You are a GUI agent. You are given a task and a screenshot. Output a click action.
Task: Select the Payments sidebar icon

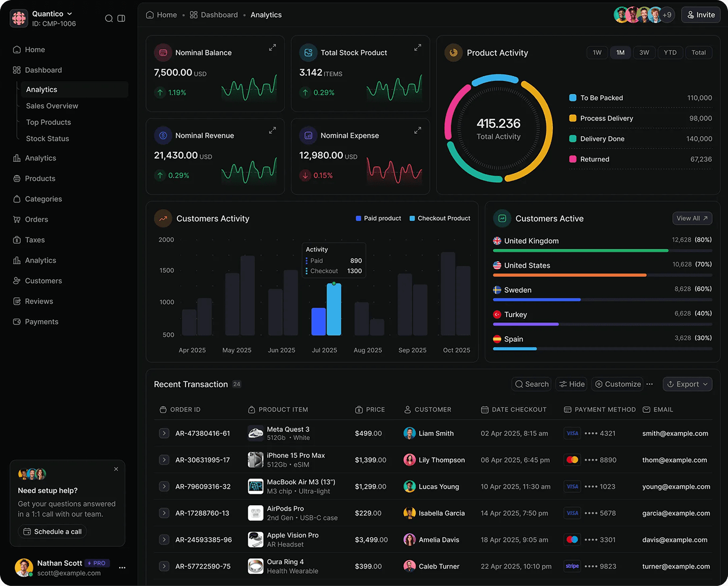[x=17, y=322]
